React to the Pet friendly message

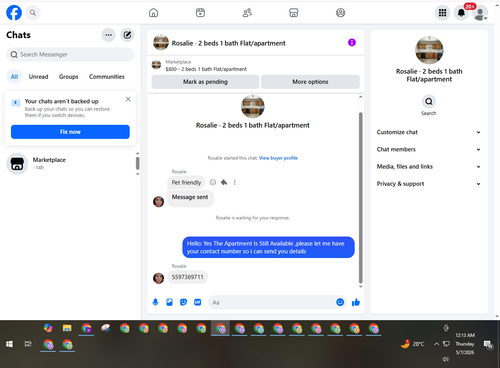click(x=213, y=182)
